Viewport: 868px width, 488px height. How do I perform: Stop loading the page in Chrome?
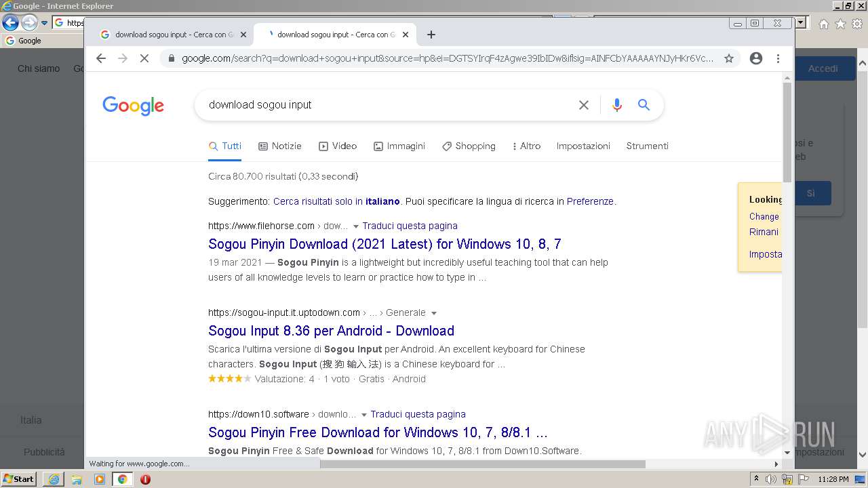pos(144,58)
